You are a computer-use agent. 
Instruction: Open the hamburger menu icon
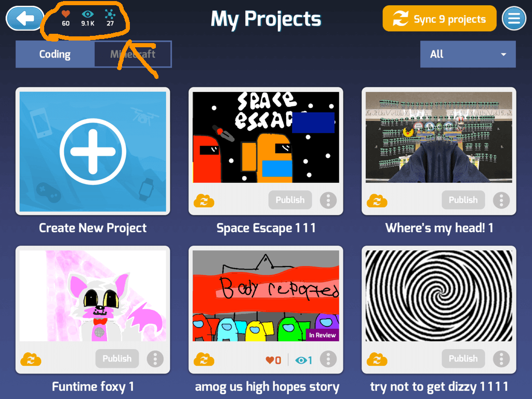(514, 19)
